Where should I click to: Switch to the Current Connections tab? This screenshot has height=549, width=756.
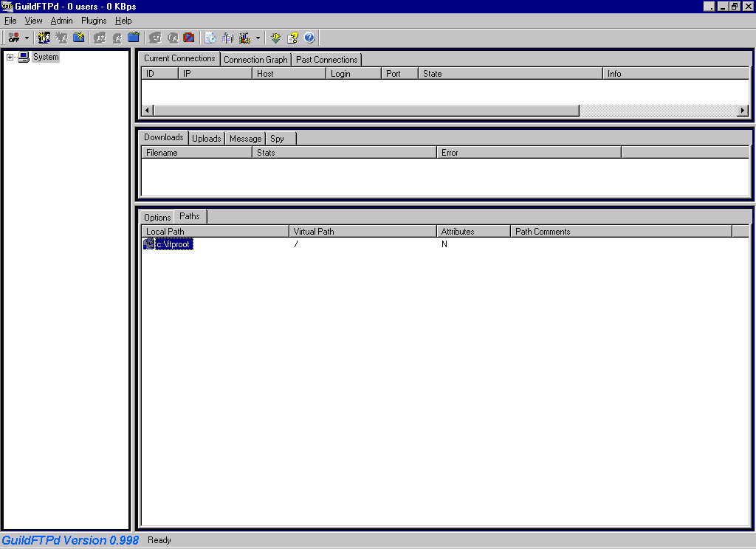click(x=179, y=58)
